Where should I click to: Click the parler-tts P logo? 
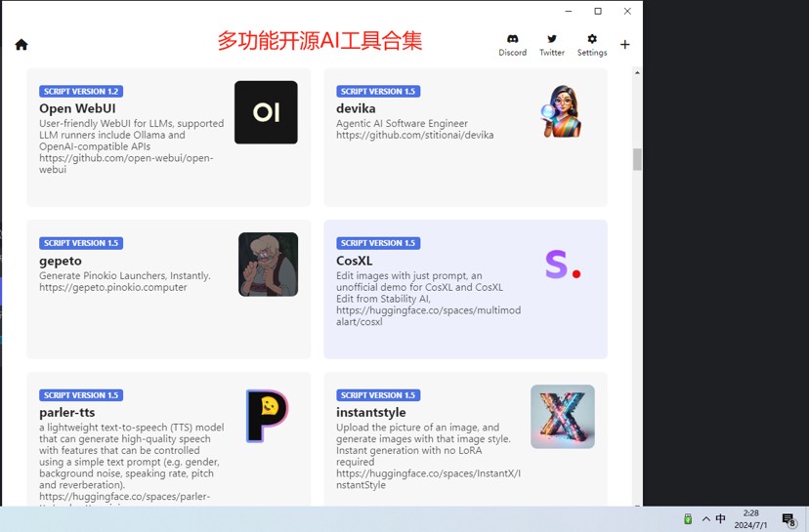pyautogui.click(x=266, y=416)
